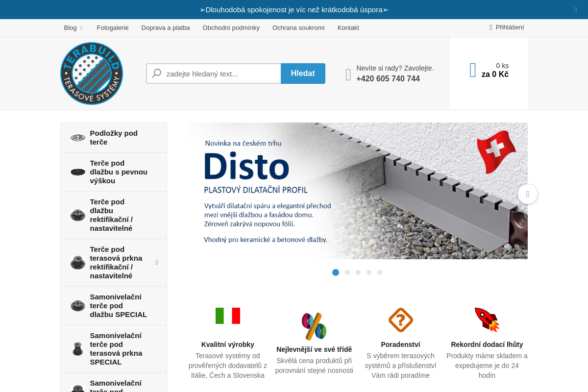Click phone number +420 605 740 744

pyautogui.click(x=388, y=78)
